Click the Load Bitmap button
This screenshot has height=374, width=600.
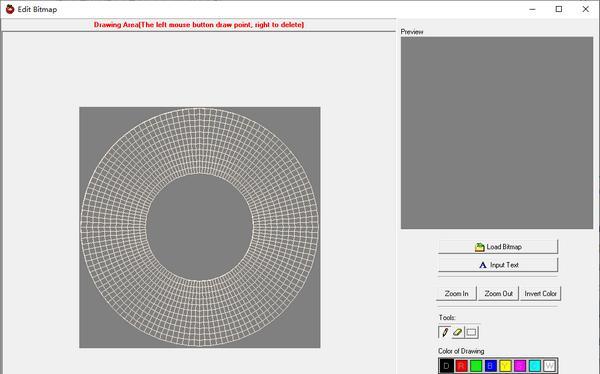coord(498,247)
